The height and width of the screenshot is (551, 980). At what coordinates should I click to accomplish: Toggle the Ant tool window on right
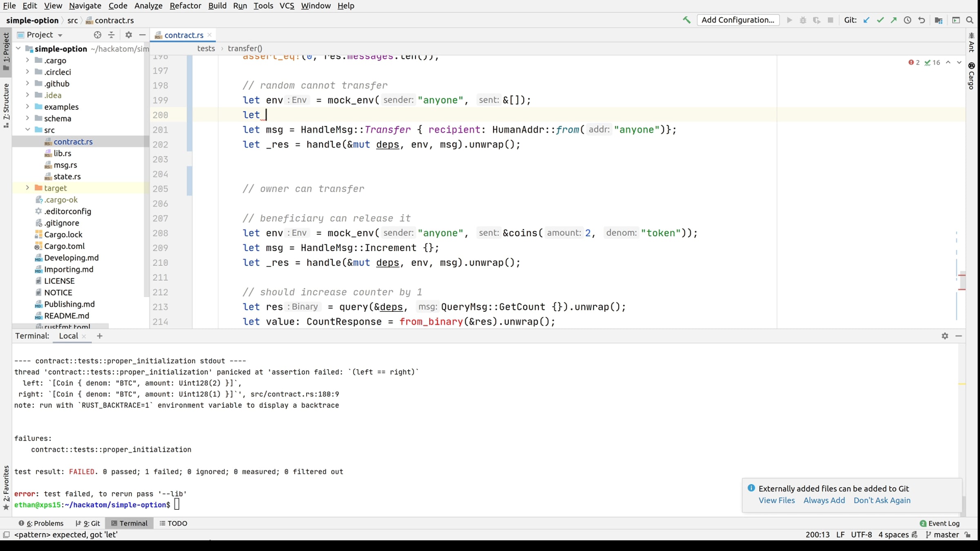[x=971, y=43]
